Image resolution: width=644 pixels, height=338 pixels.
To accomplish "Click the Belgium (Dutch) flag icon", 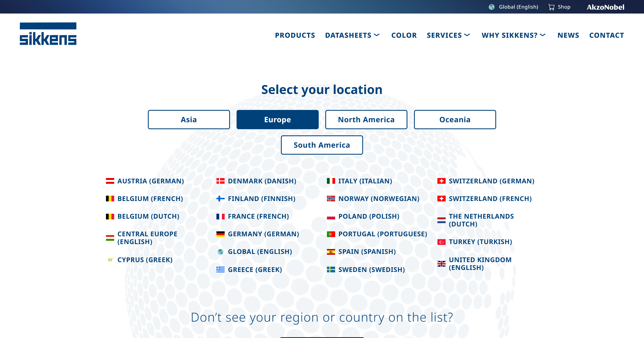I will pos(110,216).
